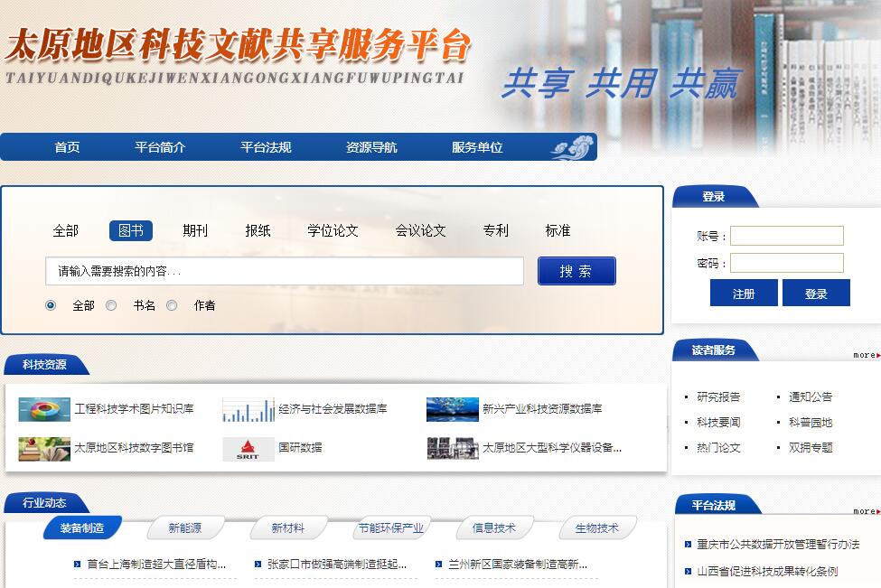This screenshot has height=588, width=881.
Task: Select the 书名 radio button
Action: click(111, 305)
